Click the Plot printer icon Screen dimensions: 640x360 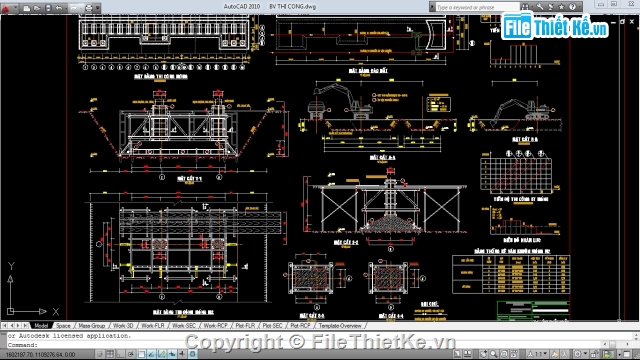pyautogui.click(x=89, y=8)
